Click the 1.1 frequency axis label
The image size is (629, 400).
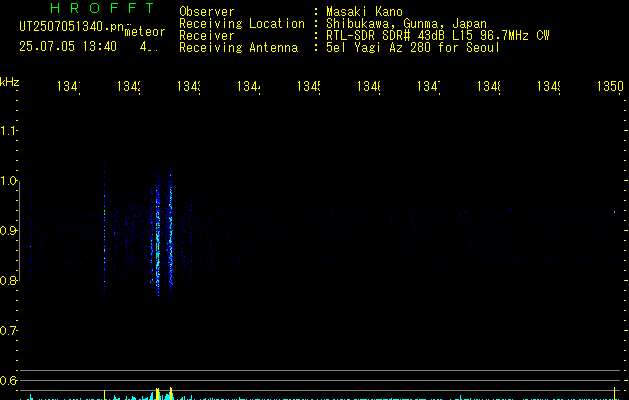[x=8, y=131]
